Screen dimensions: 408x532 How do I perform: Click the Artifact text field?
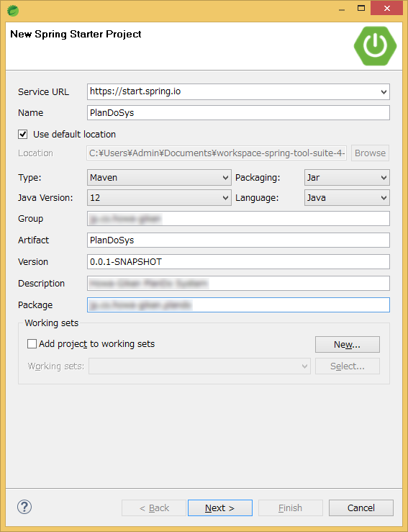(238, 240)
